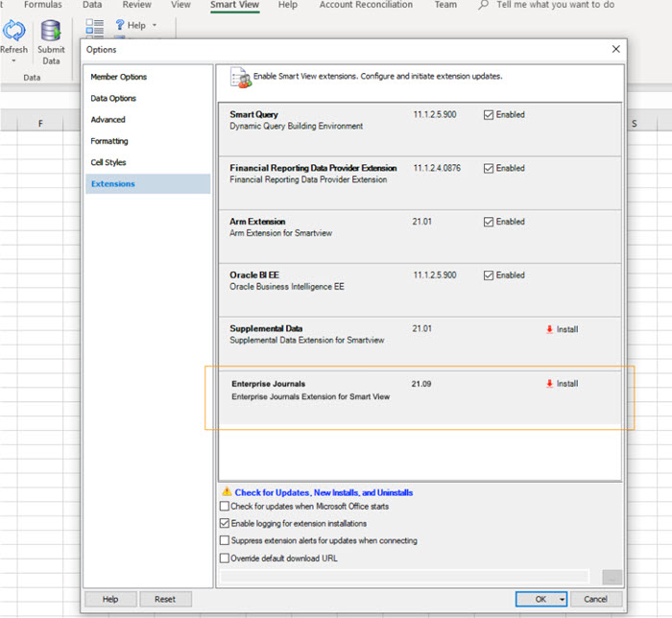Click the list options icon beside Help
Viewport: 672px width, 618px height.
[x=95, y=26]
